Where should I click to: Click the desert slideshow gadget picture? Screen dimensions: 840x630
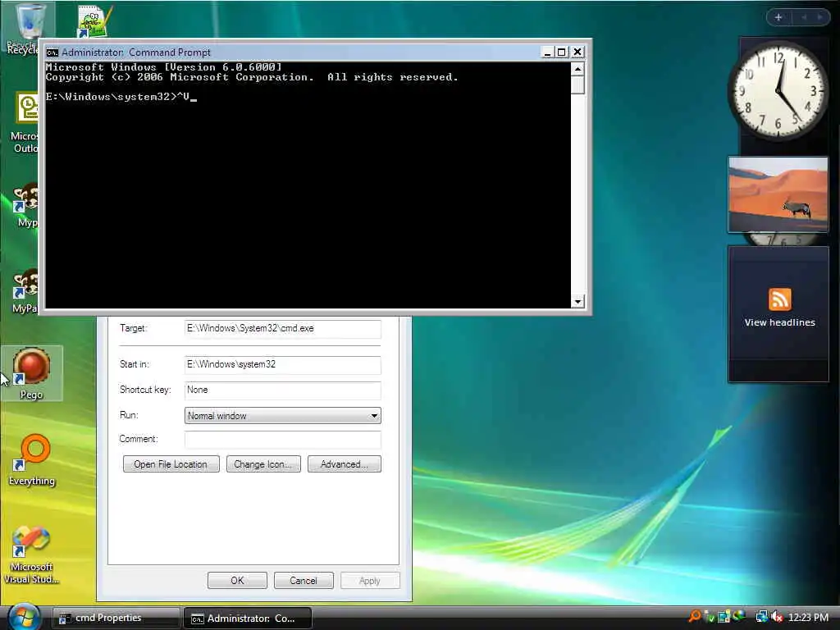(x=778, y=194)
